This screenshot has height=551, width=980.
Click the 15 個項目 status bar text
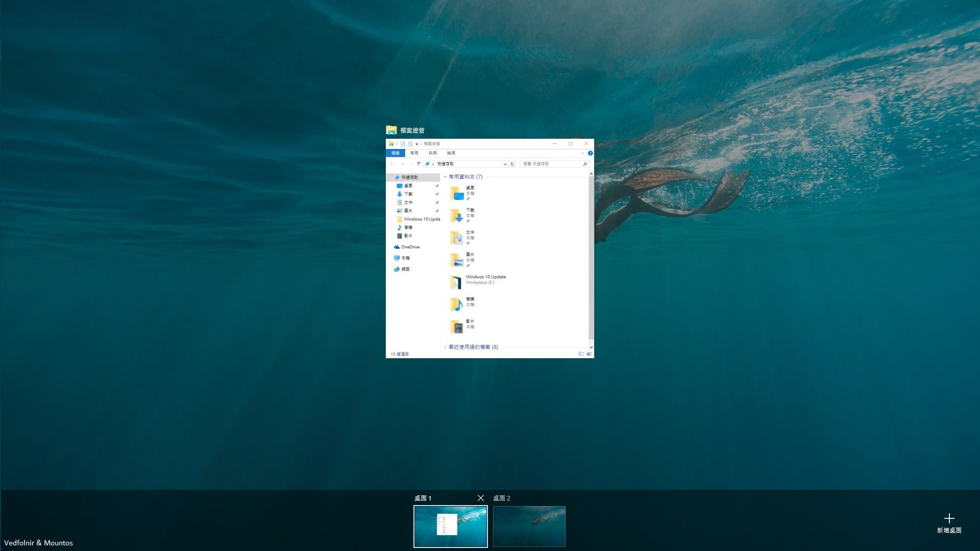click(x=400, y=354)
